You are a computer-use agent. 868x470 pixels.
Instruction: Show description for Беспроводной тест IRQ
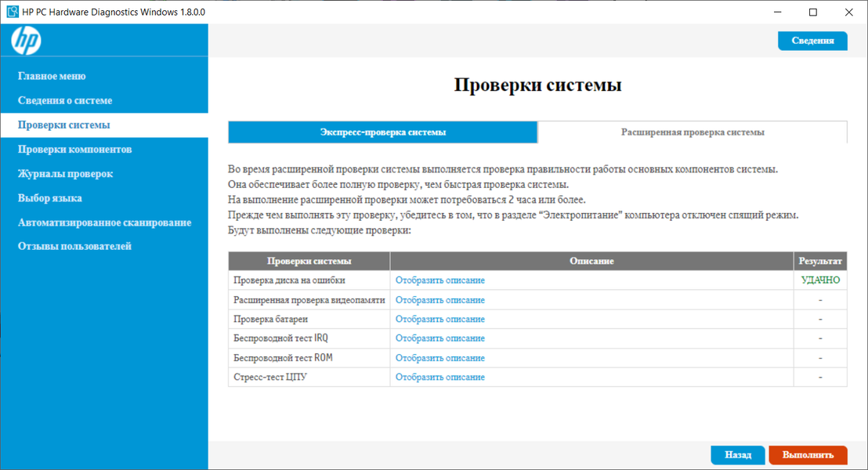pyautogui.click(x=440, y=338)
